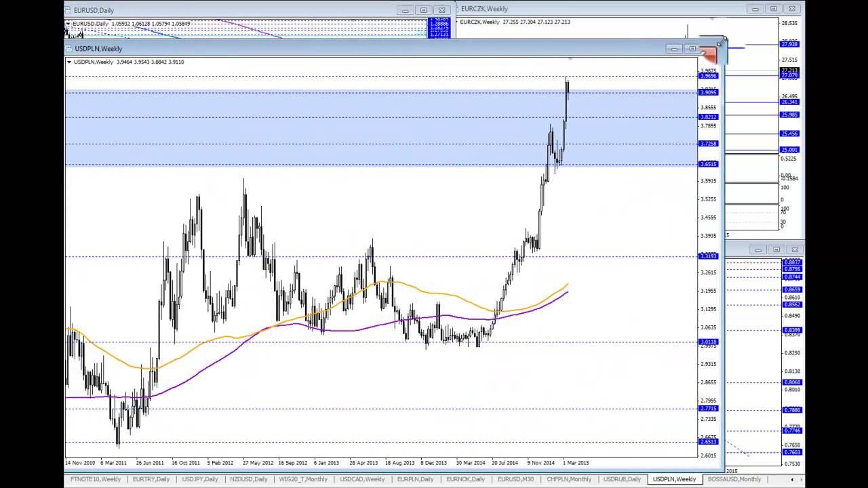Close the EURUSD,Daily chart window

442,10
